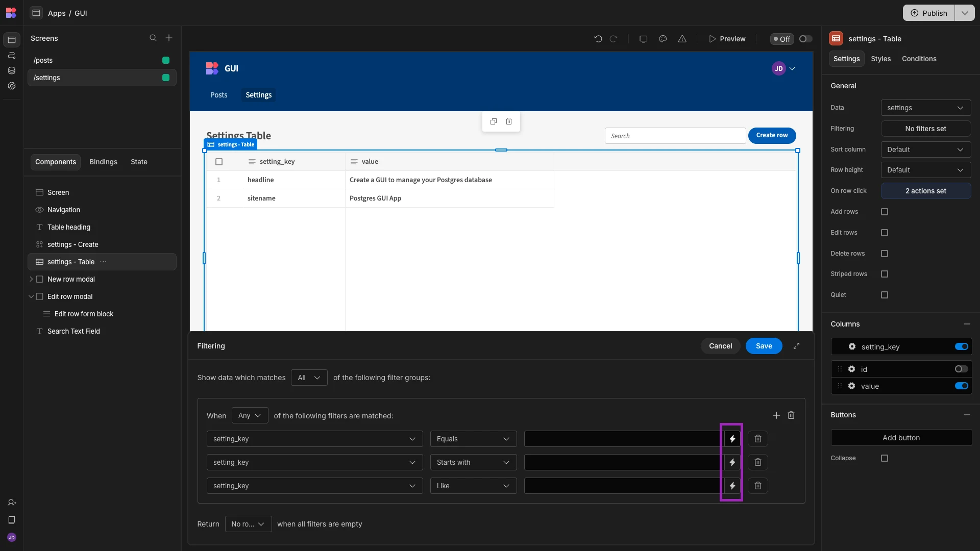Switch to the Styles tab
The width and height of the screenshot is (980, 551).
[880, 59]
